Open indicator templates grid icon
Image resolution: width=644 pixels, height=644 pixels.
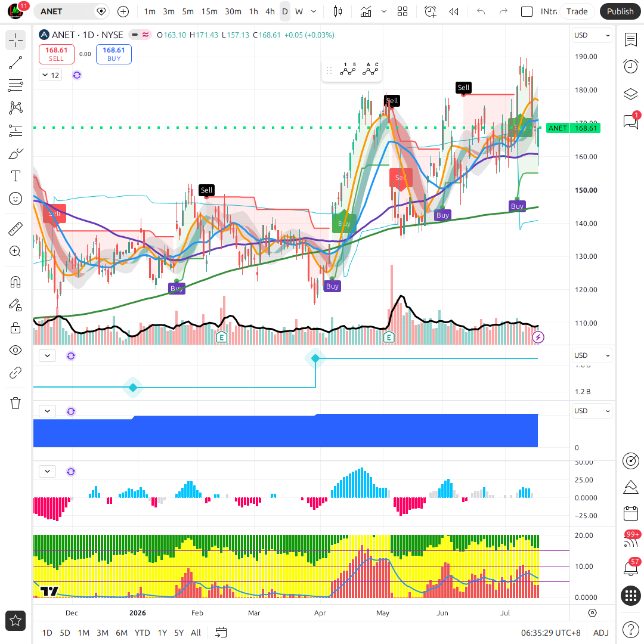tap(402, 11)
